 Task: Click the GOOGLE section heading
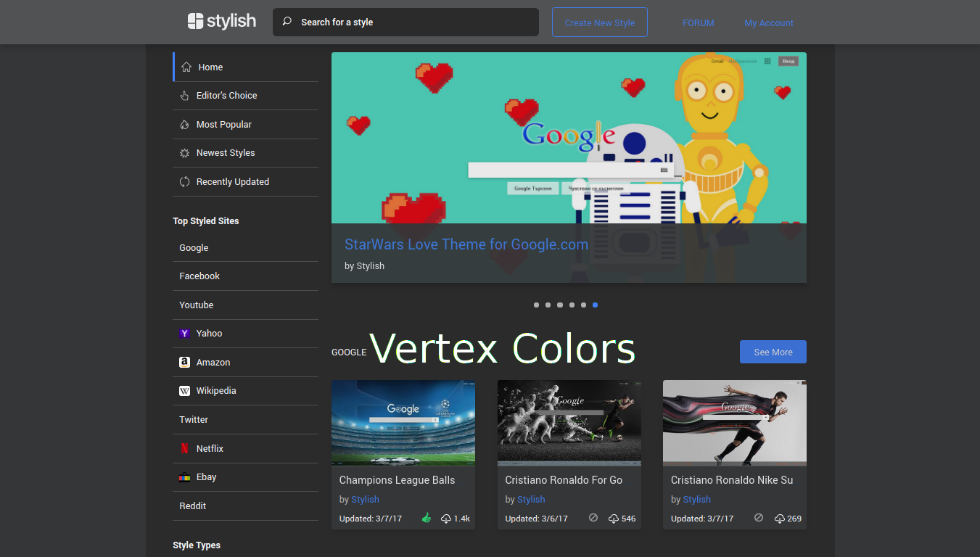pyautogui.click(x=349, y=352)
